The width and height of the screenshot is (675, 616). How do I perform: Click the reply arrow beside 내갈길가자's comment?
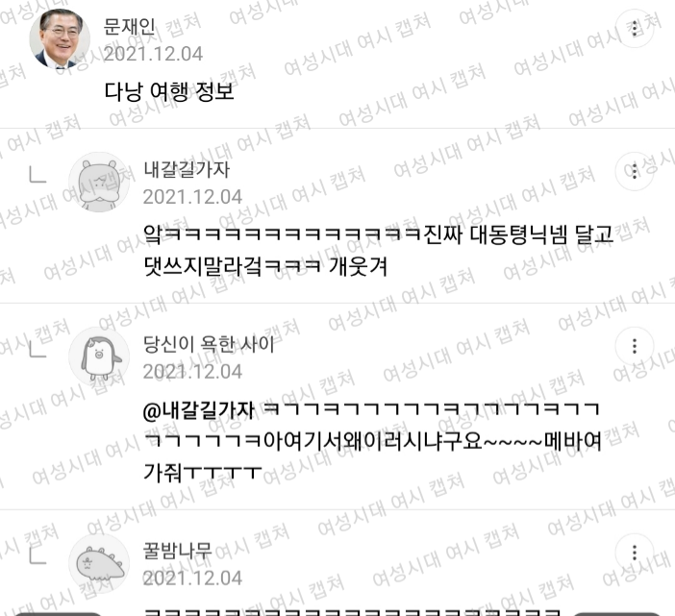[x=37, y=174]
